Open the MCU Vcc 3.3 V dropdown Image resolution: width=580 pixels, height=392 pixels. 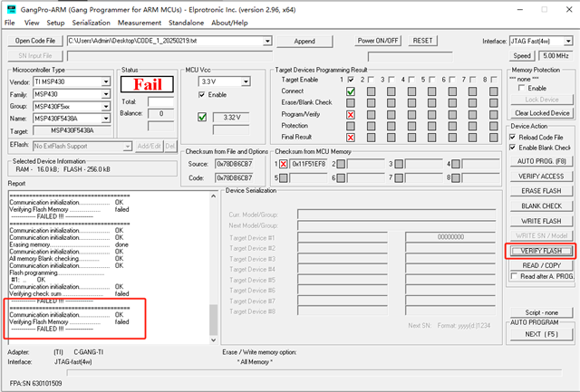tap(246, 81)
